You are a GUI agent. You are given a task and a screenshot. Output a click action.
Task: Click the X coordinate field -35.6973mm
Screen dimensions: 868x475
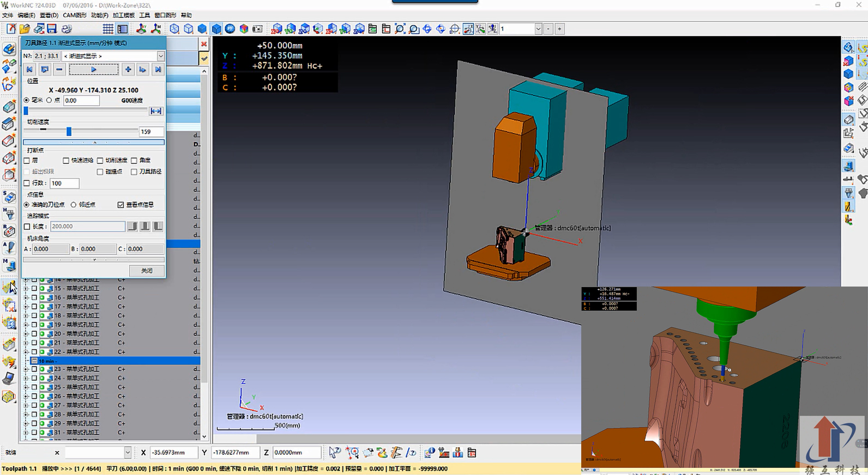[174, 452]
